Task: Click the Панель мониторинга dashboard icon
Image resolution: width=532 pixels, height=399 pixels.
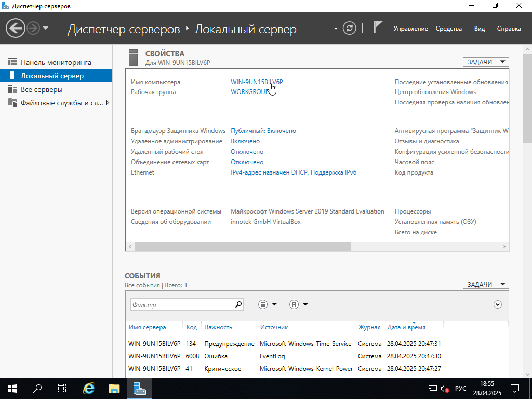Action: (x=12, y=62)
